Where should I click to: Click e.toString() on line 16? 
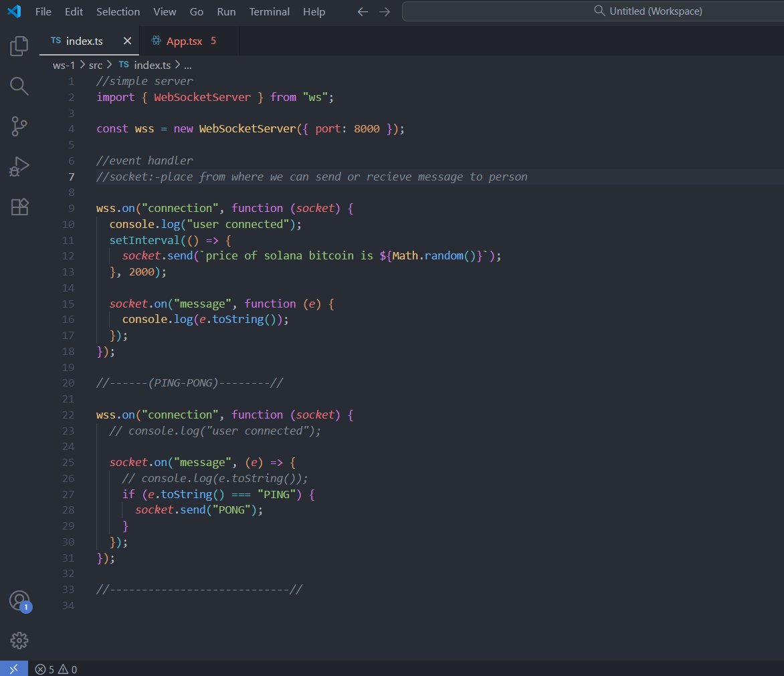pyautogui.click(x=237, y=319)
